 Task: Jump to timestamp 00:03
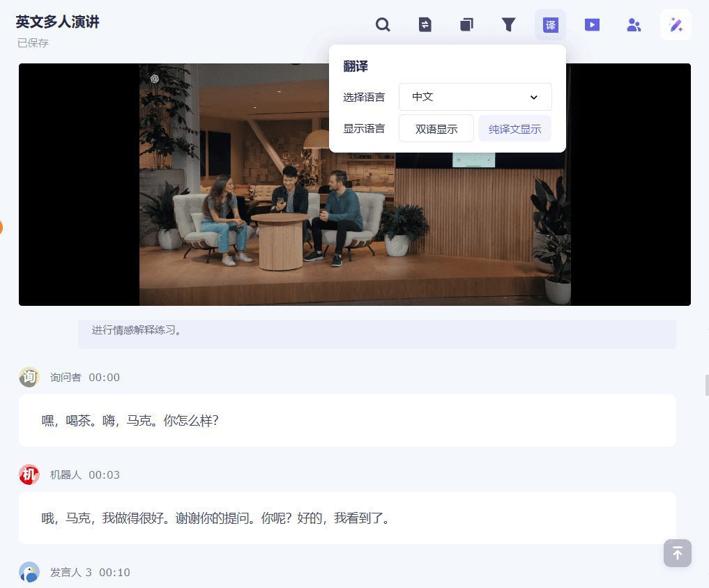tap(104, 475)
